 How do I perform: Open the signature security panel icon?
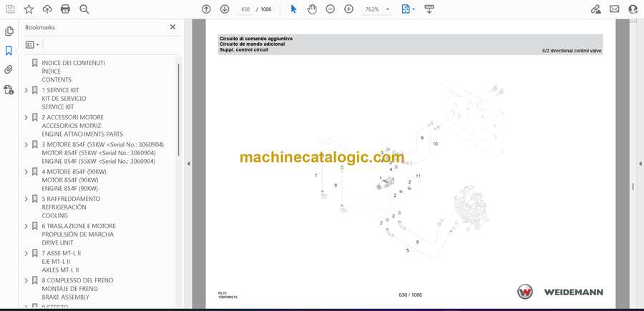coord(9,89)
